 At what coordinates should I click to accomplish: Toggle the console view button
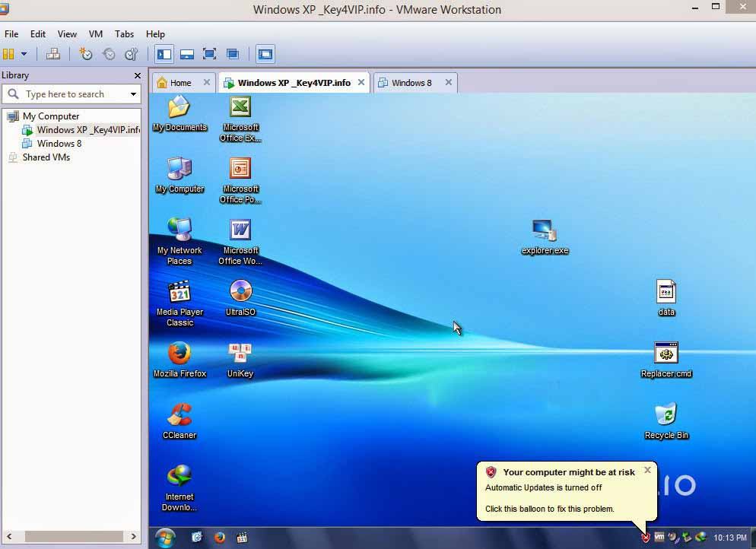coord(265,54)
